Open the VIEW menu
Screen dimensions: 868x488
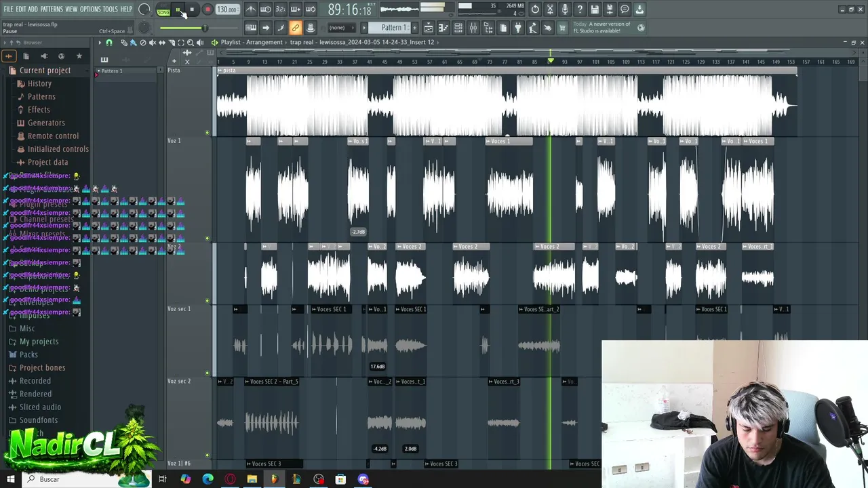tap(71, 9)
